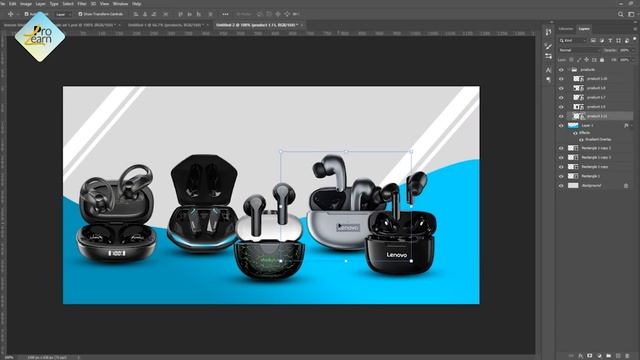Close the active Untitled-2 document tab
The image size is (640, 360).
(x=302, y=25)
